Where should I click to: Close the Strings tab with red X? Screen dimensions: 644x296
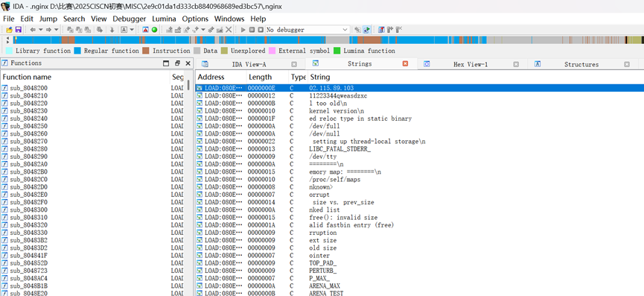pyautogui.click(x=405, y=63)
